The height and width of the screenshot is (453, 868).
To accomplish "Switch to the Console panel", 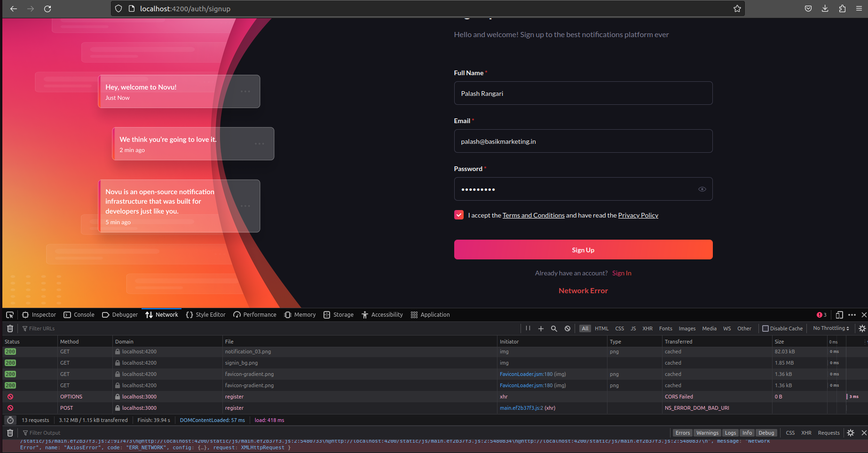I will pos(79,315).
